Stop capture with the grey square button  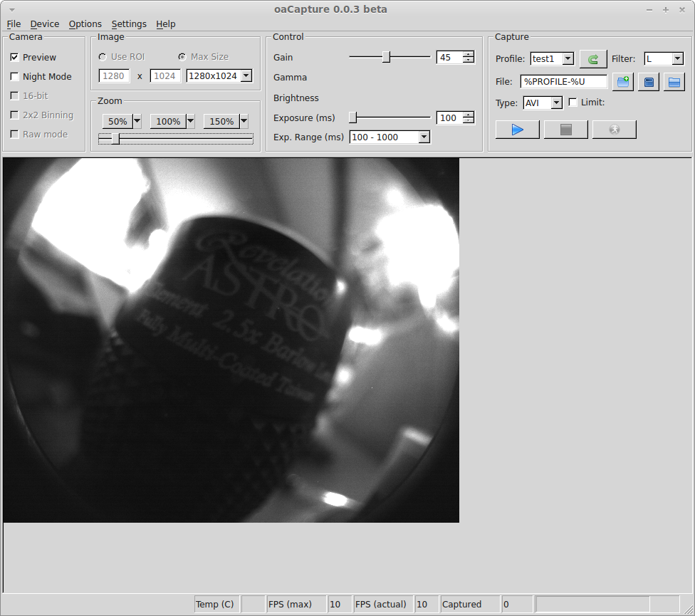[565, 130]
